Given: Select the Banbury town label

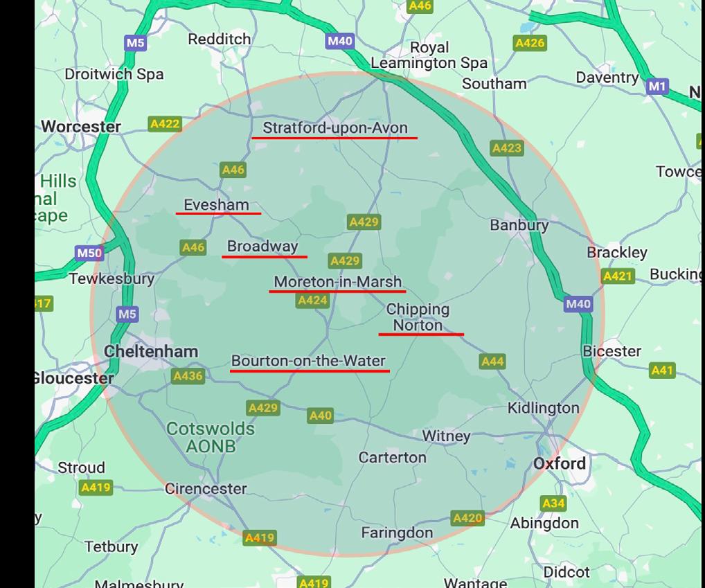Looking at the screenshot, I should (x=519, y=225).
